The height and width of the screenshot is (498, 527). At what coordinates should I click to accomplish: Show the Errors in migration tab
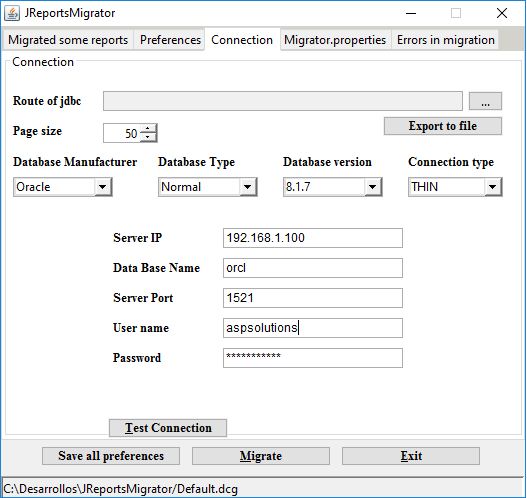(x=446, y=40)
